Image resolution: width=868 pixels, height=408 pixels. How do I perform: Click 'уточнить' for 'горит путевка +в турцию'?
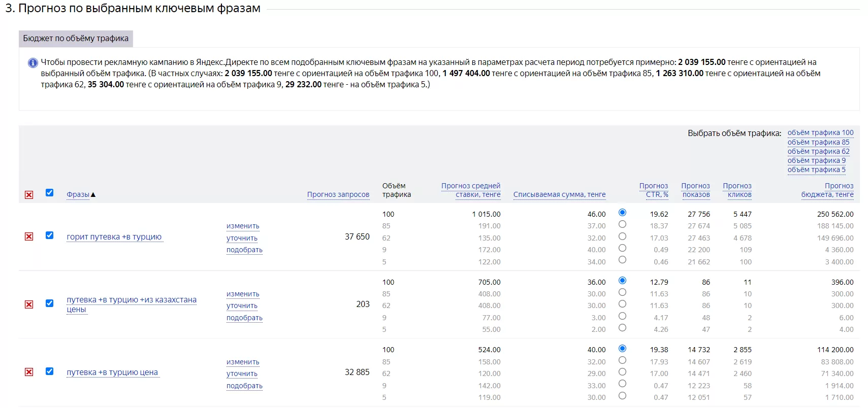(x=242, y=239)
